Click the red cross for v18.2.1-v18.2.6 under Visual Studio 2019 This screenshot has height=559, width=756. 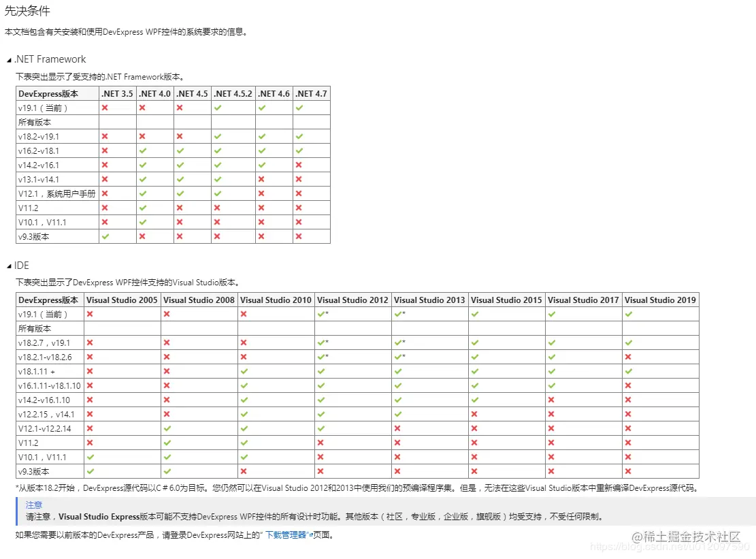pos(628,357)
